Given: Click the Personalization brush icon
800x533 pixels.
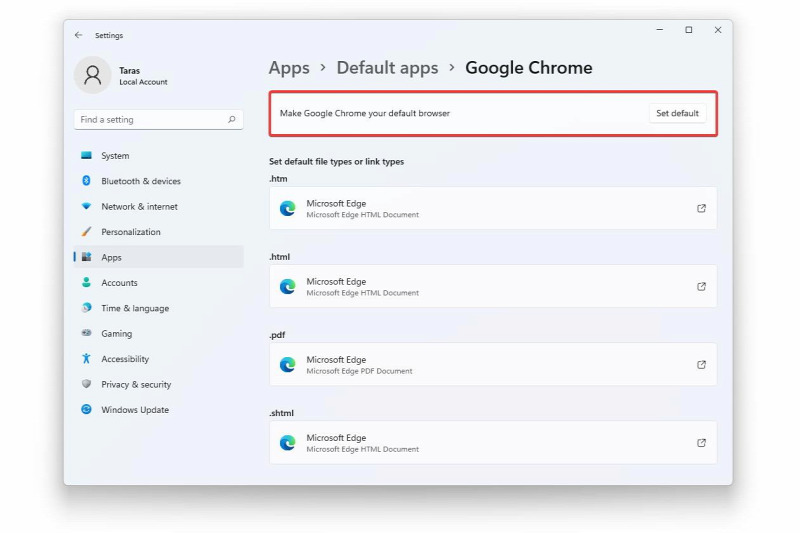Looking at the screenshot, I should [x=86, y=232].
